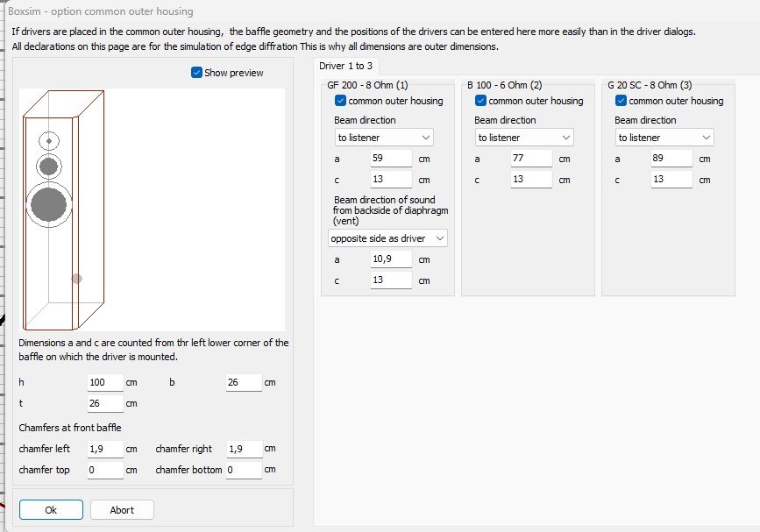
Task: Click the width b input field
Action: pos(244,382)
